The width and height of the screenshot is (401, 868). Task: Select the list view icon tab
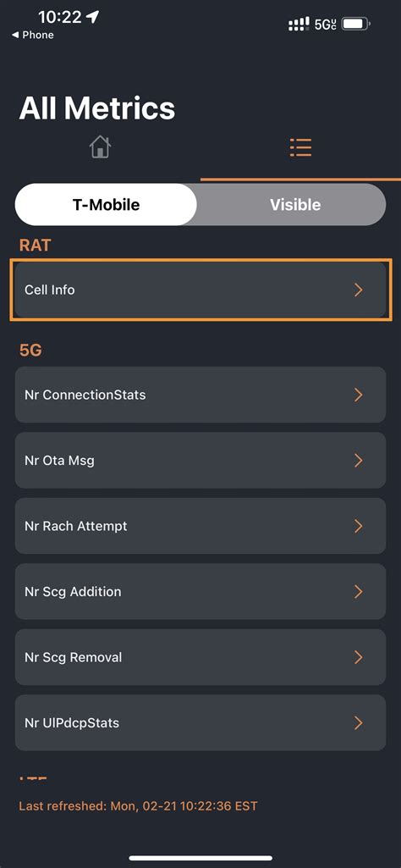pyautogui.click(x=301, y=147)
